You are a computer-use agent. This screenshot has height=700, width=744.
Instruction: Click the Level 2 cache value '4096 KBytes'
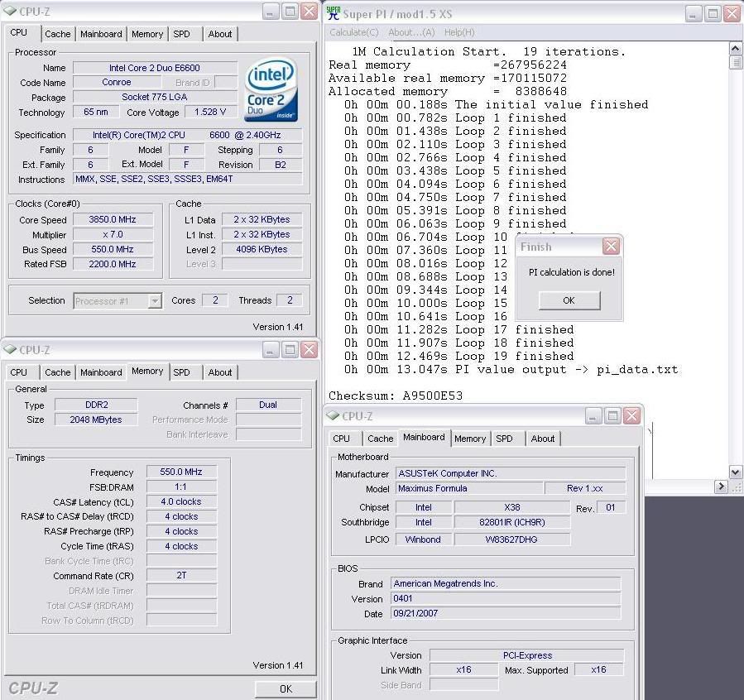point(262,249)
